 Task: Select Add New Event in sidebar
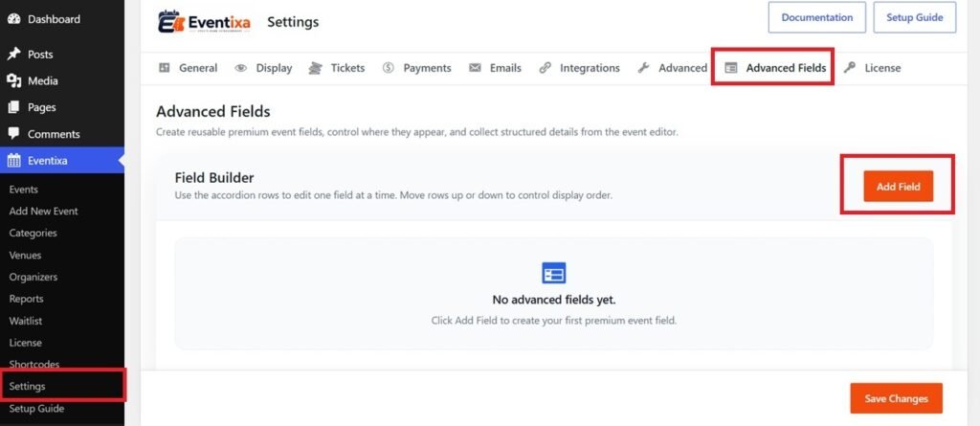point(44,212)
